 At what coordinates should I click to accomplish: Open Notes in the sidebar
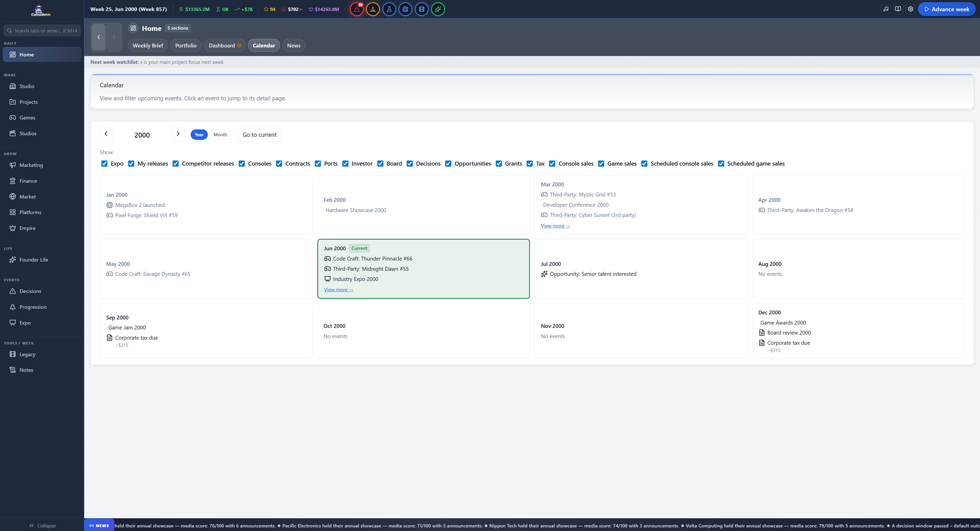point(42,370)
